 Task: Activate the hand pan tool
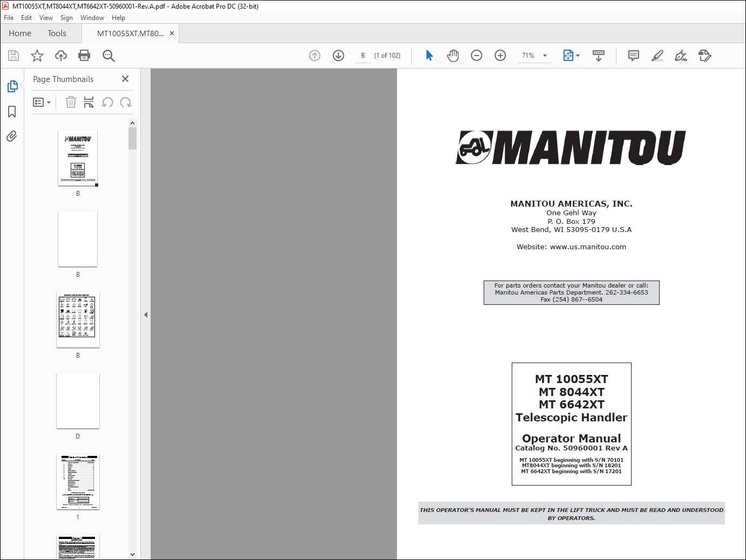(x=453, y=56)
